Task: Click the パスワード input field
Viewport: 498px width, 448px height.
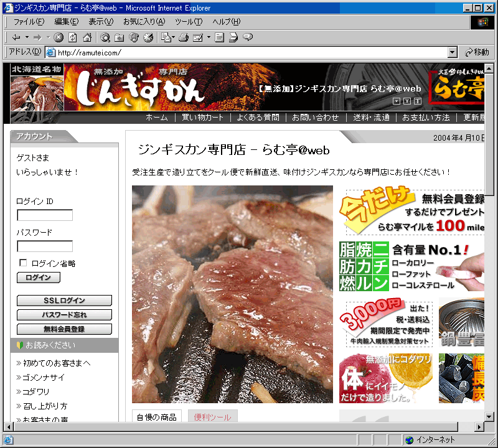Action: coord(45,246)
